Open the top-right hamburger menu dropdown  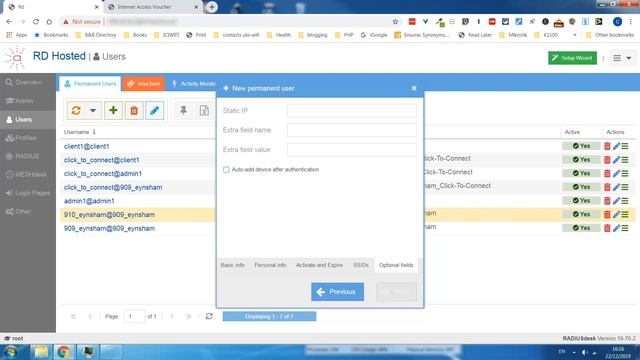tap(622, 58)
